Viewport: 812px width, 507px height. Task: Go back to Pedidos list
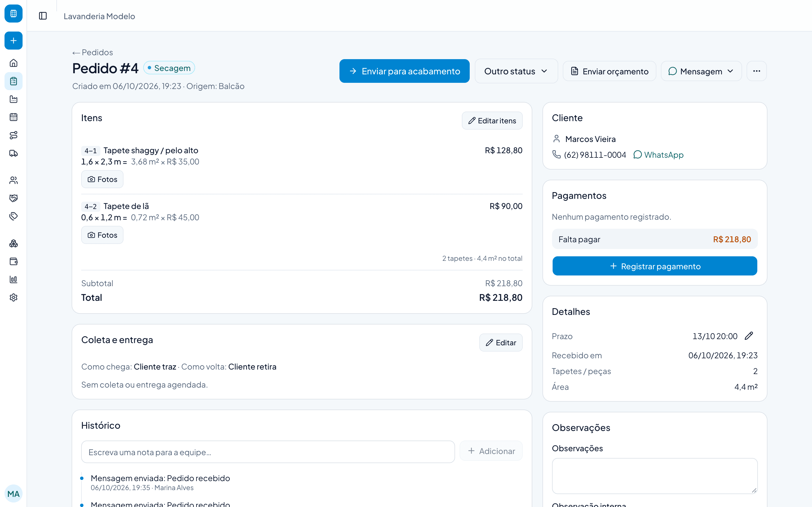pos(92,52)
